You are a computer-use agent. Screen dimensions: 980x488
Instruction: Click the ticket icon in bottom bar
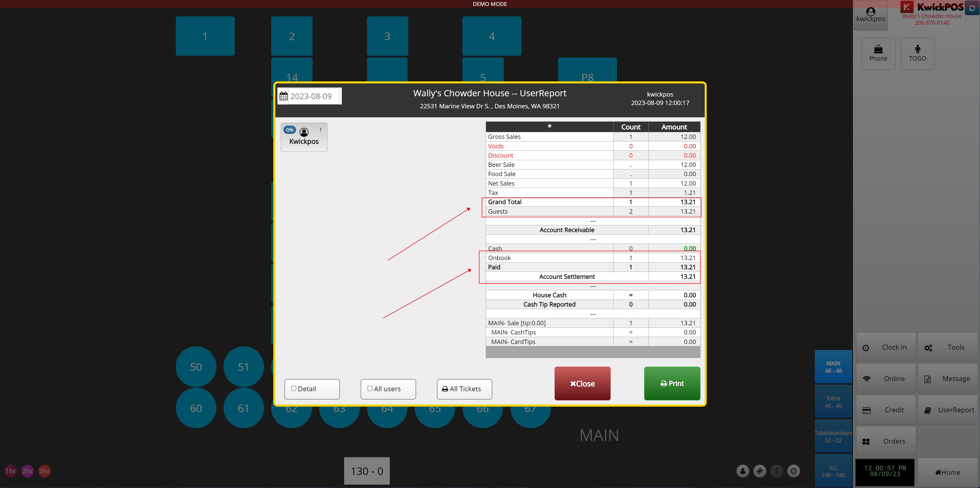tap(759, 471)
